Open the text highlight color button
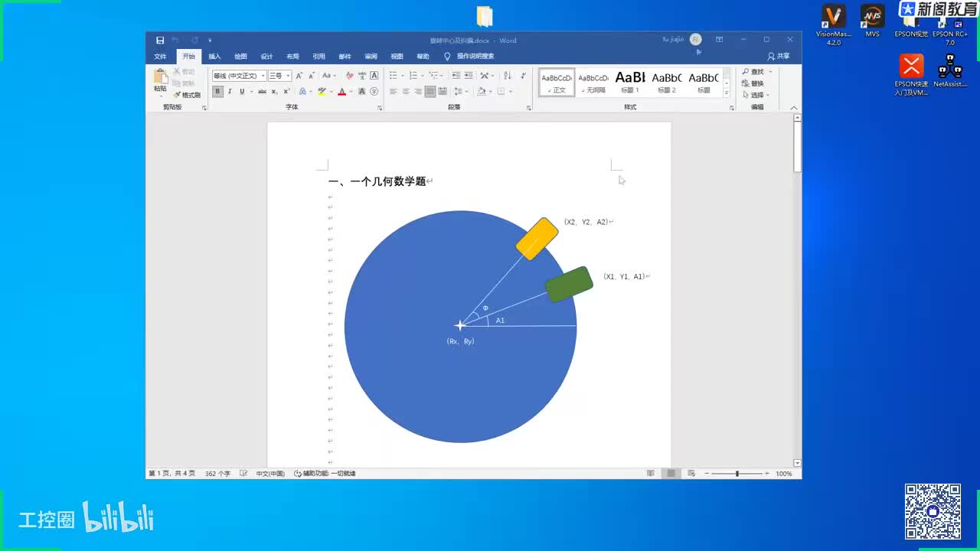 coord(322,91)
